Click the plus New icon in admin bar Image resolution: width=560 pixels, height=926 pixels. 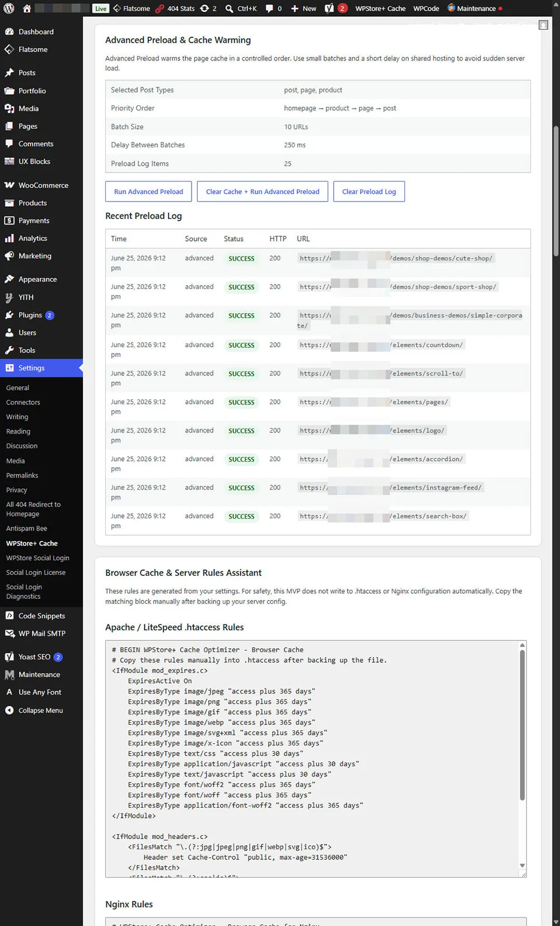295,8
